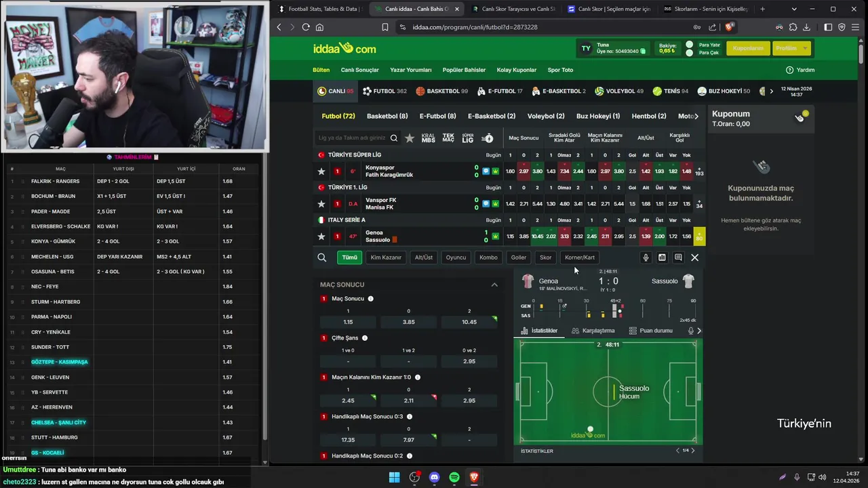Select the Tek Maç filter icon

coord(448,138)
